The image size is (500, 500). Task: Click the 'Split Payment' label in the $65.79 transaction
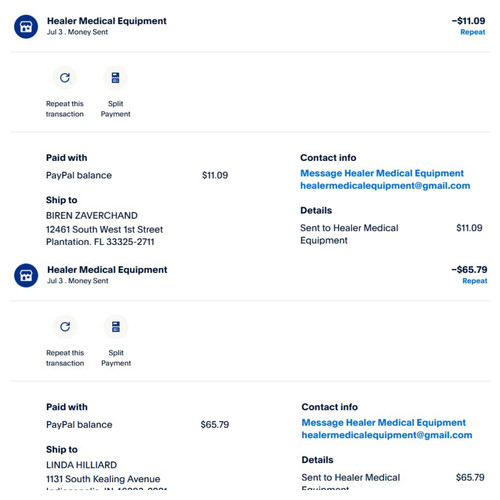click(116, 358)
